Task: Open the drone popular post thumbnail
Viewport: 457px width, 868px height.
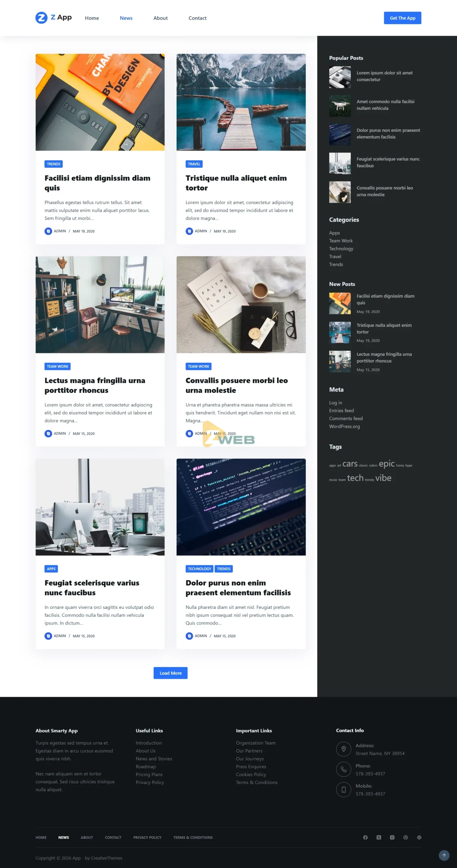Action: (x=340, y=106)
